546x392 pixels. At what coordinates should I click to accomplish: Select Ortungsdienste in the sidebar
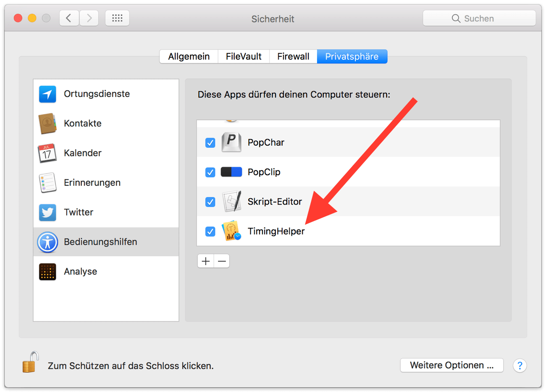[106, 94]
